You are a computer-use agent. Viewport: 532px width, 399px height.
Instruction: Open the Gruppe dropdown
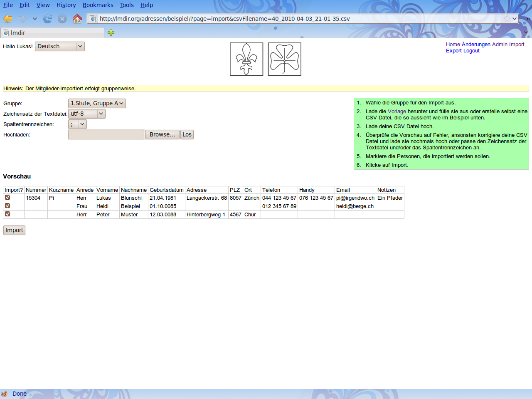(97, 103)
